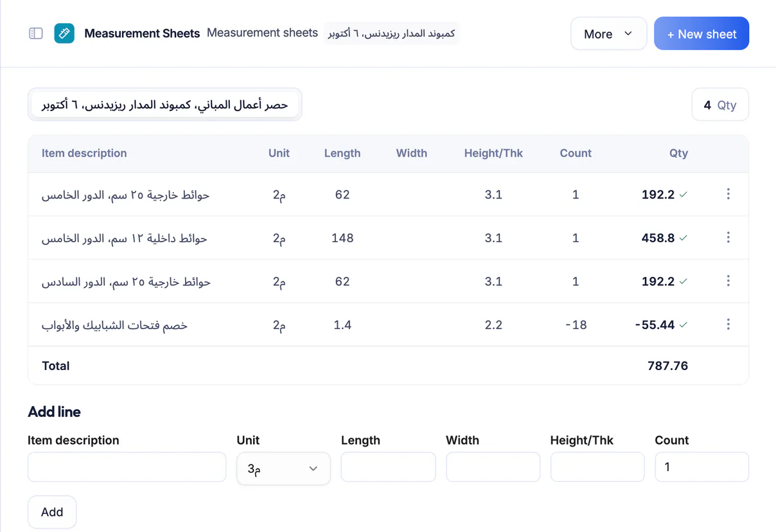This screenshot has width=776, height=532.
Task: Select row حوائط داخلية ١٢ سم، الدور الخامس
Action: [388, 238]
